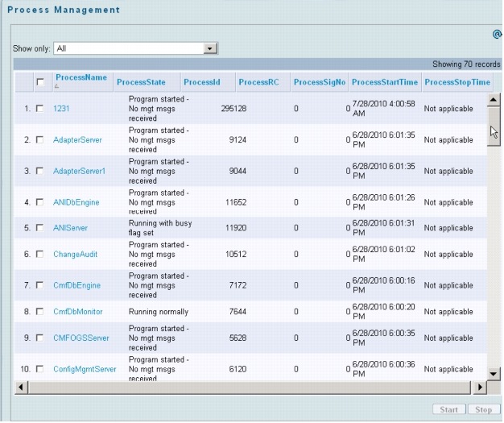Click process ID 7644
The width and height of the screenshot is (504, 423).
[238, 312]
